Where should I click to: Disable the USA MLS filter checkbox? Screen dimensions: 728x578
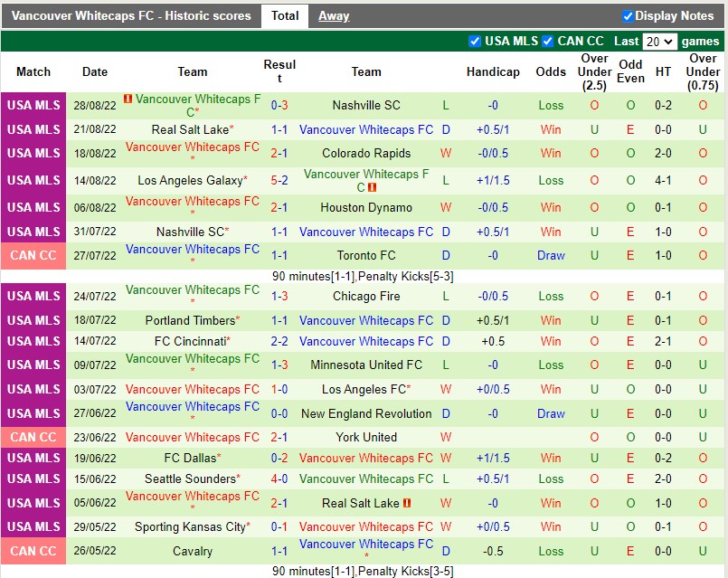click(x=474, y=41)
